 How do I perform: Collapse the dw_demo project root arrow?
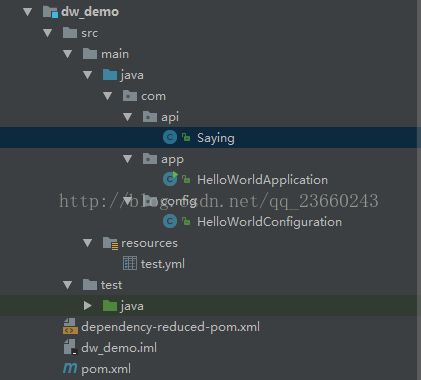coord(27,12)
